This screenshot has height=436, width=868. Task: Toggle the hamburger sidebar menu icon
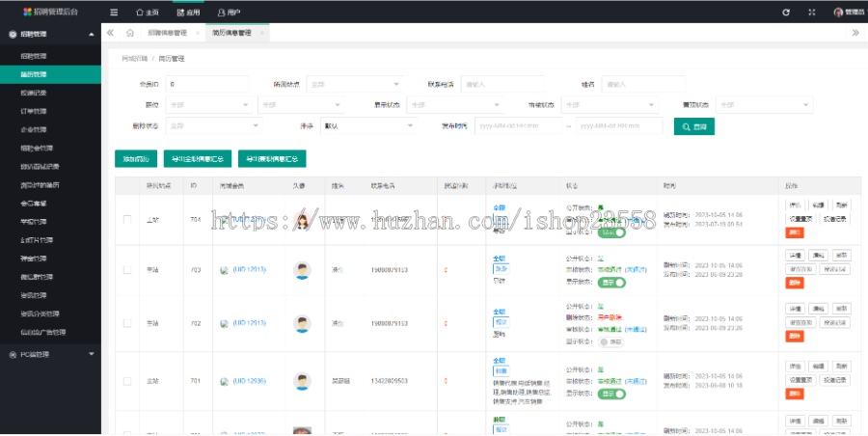click(115, 12)
